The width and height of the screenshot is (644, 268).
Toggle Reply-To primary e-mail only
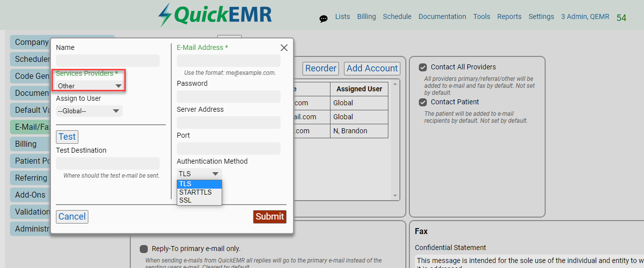[144, 249]
